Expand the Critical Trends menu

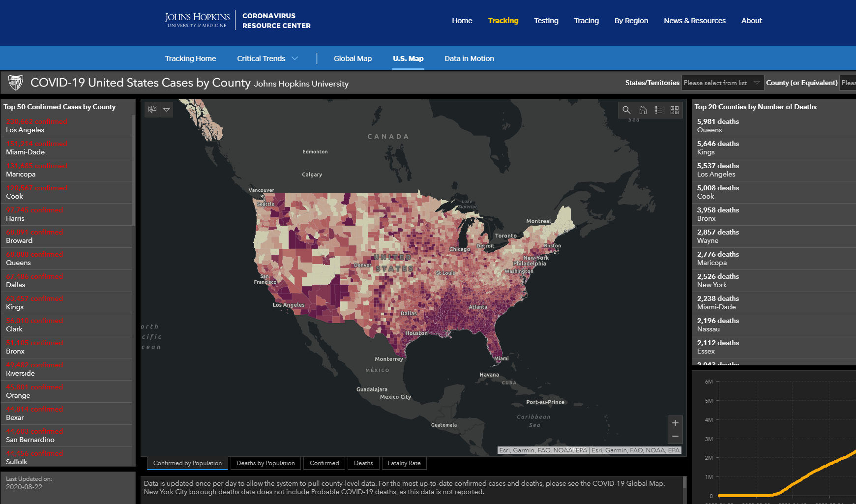point(267,58)
